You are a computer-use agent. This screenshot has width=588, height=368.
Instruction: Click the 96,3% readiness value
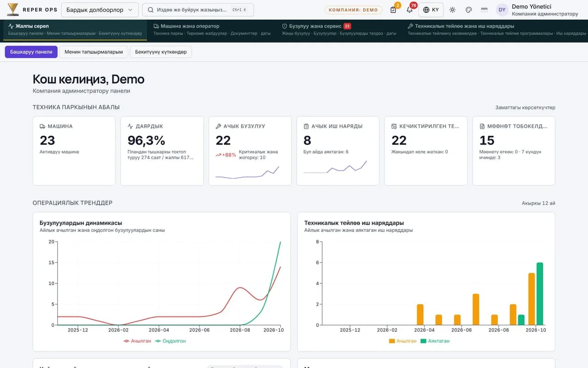click(147, 140)
